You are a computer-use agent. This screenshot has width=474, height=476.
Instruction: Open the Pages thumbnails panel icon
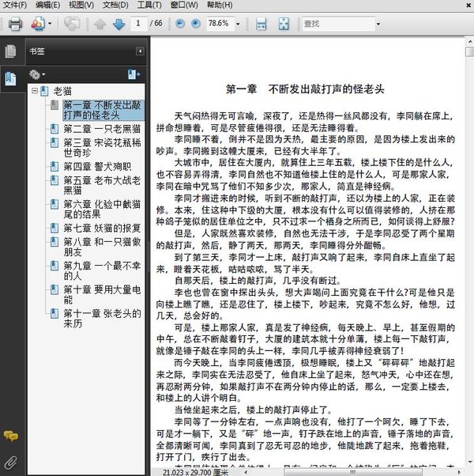point(10,52)
